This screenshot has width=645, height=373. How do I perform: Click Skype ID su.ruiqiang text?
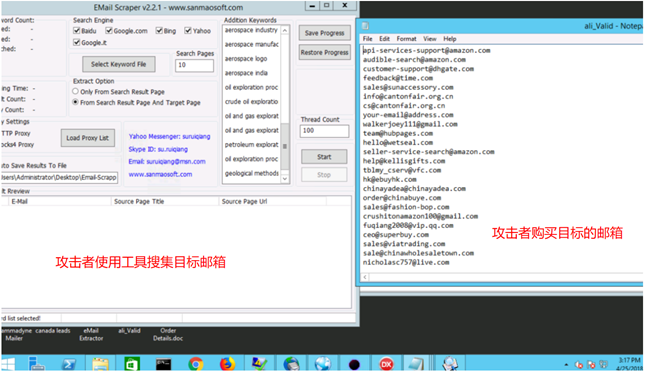(x=158, y=149)
